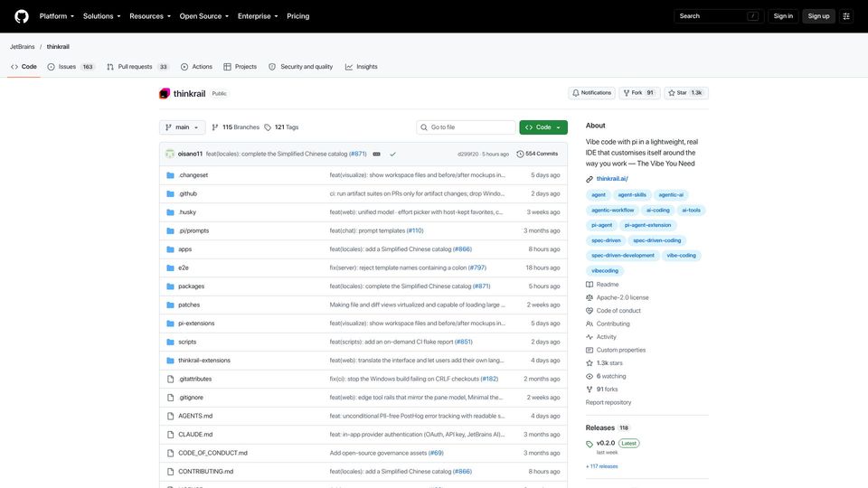Image resolution: width=868 pixels, height=488 pixels.
Task: Star the thinkrail repository
Action: point(686,93)
